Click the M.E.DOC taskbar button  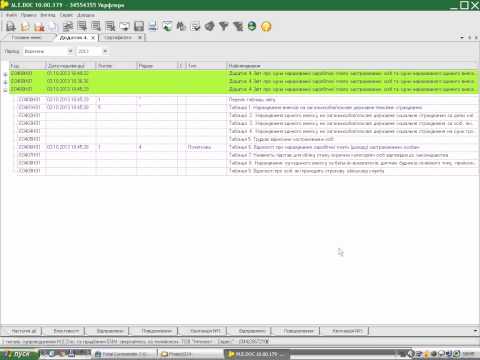point(257,354)
